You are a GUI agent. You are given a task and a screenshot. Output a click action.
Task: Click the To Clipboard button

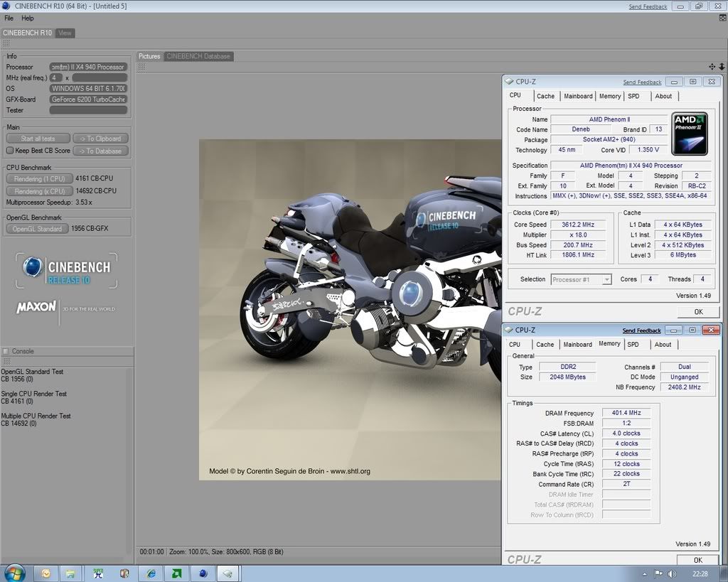pos(100,139)
